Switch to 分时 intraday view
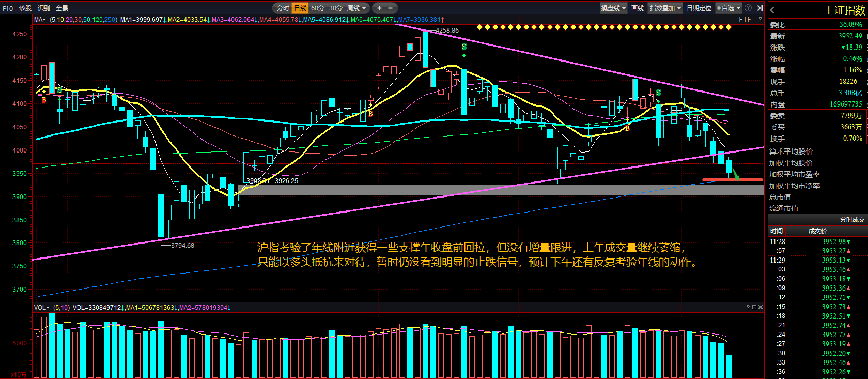The width and height of the screenshot is (868, 379). point(283,8)
